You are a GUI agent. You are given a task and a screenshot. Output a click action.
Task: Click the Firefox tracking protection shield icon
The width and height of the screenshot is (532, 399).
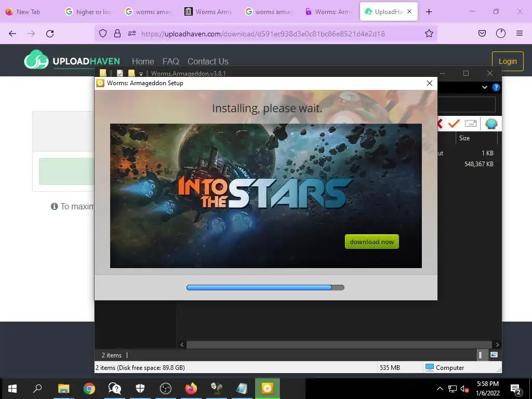click(103, 33)
